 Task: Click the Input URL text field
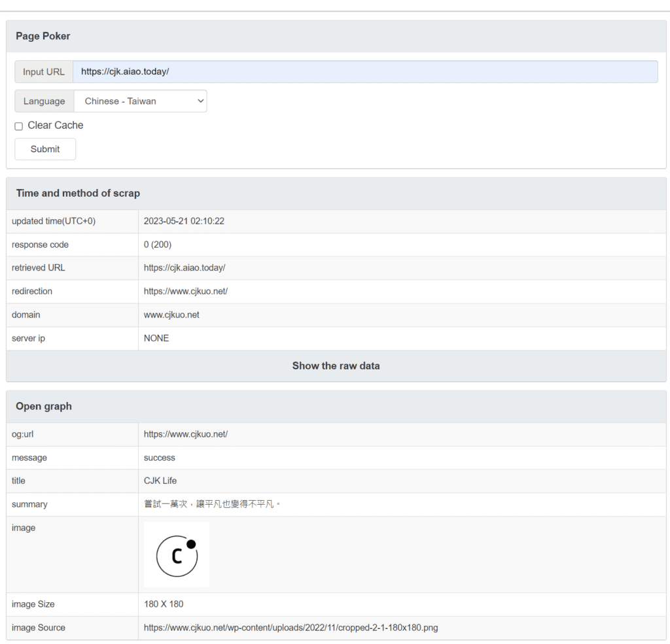point(365,72)
